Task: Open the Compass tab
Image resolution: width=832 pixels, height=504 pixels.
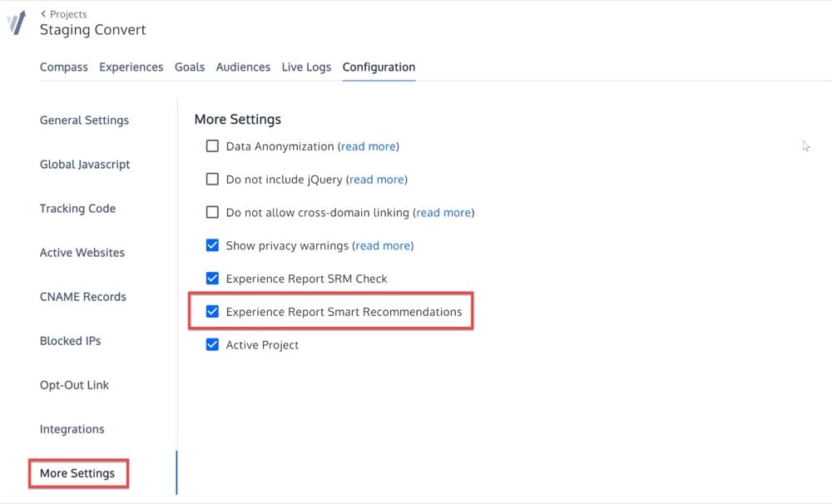Action: [x=63, y=67]
